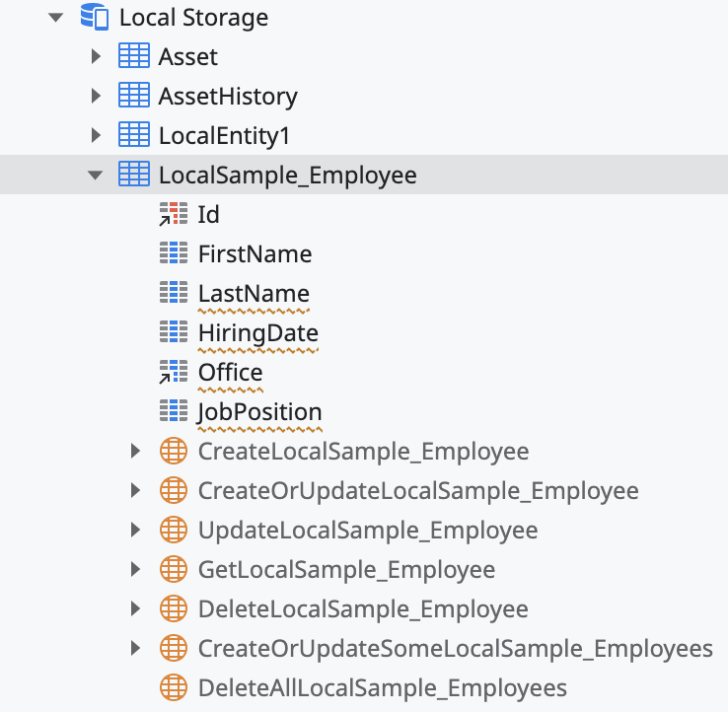Click the UpdateLocalSample_Employee action icon

174,530
